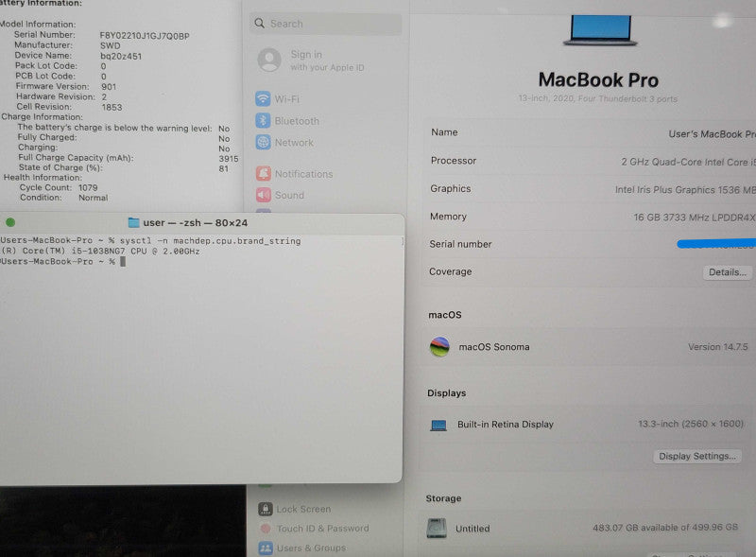
Task: Select Wi-Fi label in sidebar
Action: [287, 99]
